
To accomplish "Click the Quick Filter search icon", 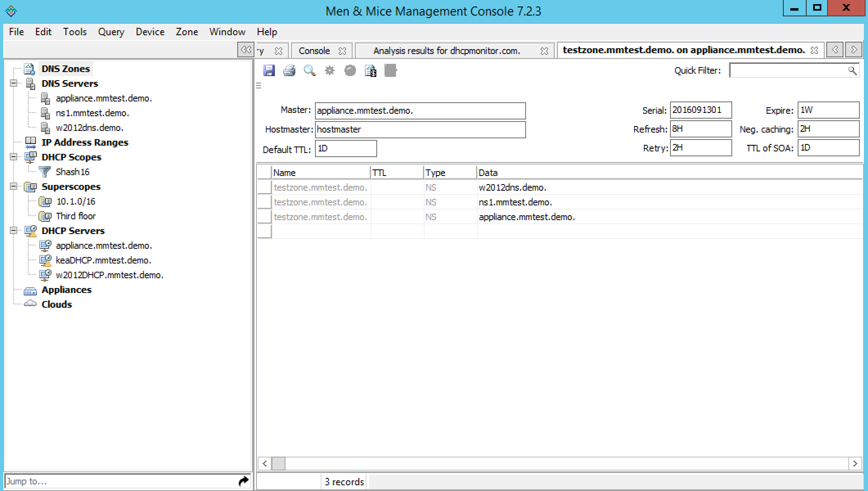I will 852,71.
